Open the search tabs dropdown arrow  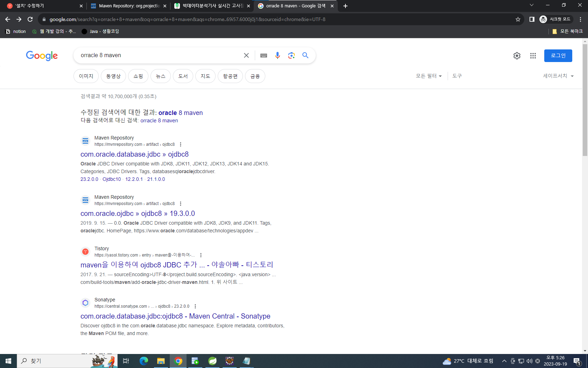click(532, 5)
